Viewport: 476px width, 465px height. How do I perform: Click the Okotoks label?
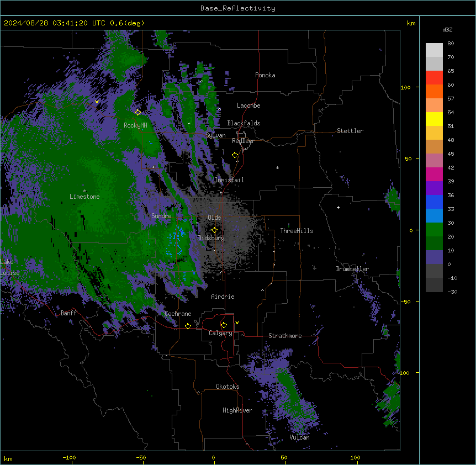pos(228,387)
